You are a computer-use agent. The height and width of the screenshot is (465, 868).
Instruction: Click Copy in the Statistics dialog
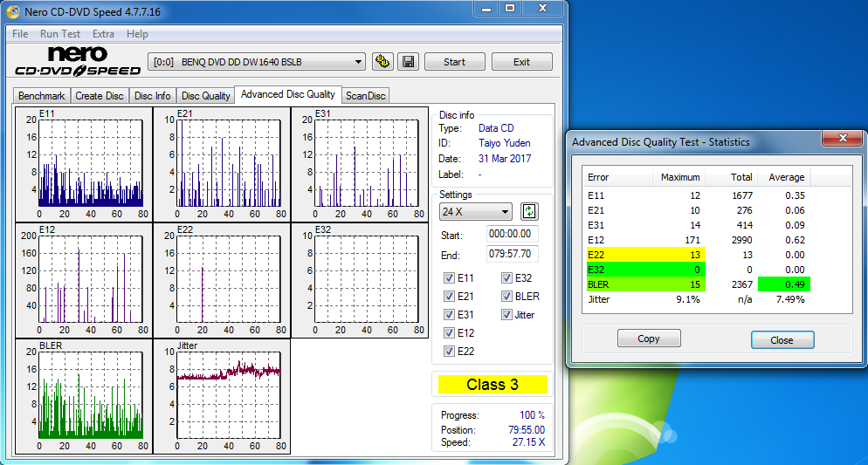(649, 339)
